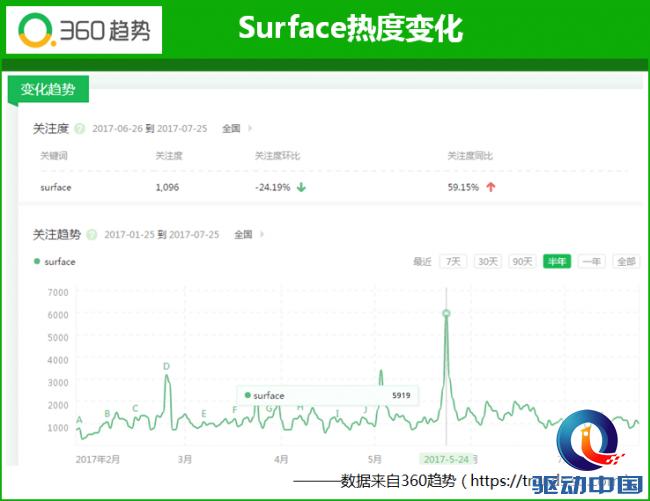
Task: Click the 3月 axis label
Action: click(185, 459)
